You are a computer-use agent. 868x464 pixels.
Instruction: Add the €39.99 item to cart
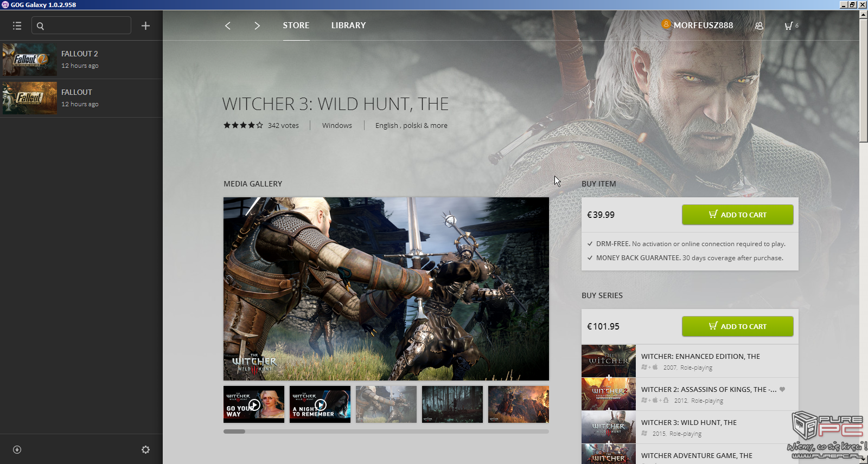click(737, 215)
